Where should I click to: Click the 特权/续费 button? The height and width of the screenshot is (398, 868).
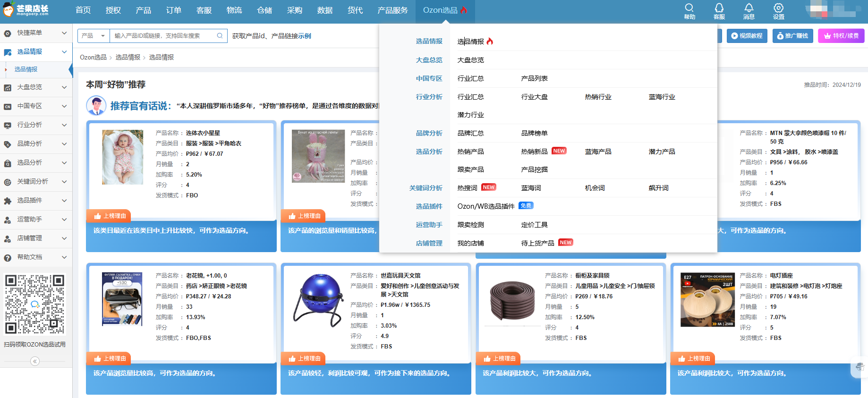[841, 36]
